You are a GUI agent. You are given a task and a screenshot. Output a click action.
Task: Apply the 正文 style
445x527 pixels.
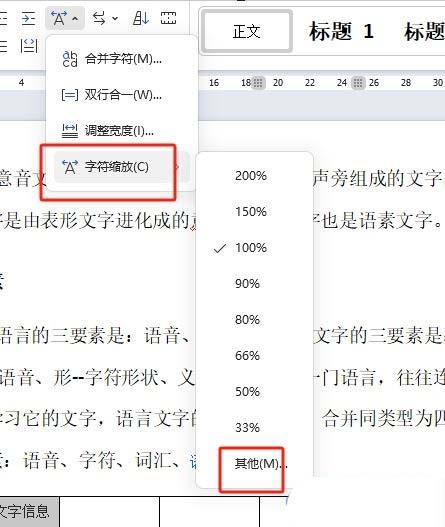pos(247,31)
